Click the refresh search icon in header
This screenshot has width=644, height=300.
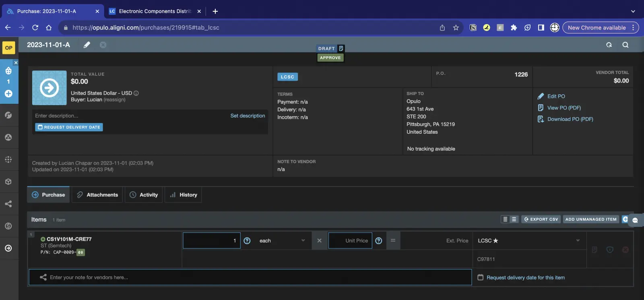[609, 45]
